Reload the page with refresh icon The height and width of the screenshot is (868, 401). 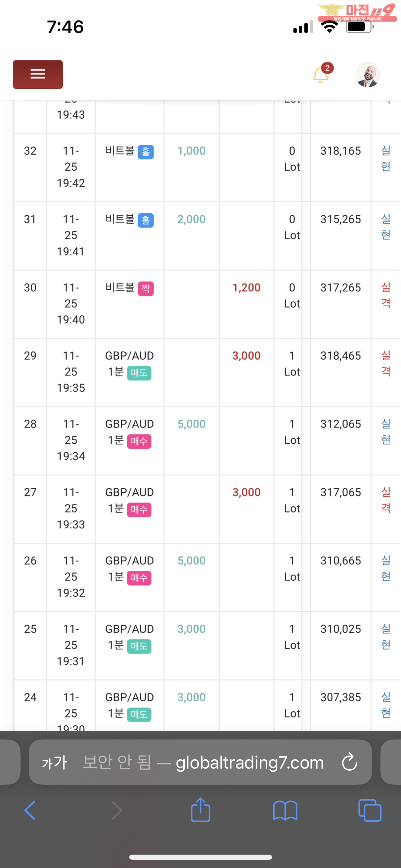tap(350, 762)
